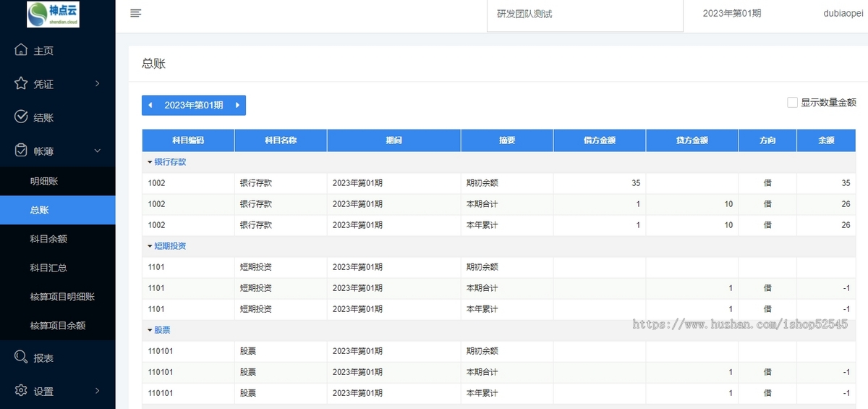
Task: Click 银行存款 name in the 本期合计 row
Action: pyautogui.click(x=256, y=204)
